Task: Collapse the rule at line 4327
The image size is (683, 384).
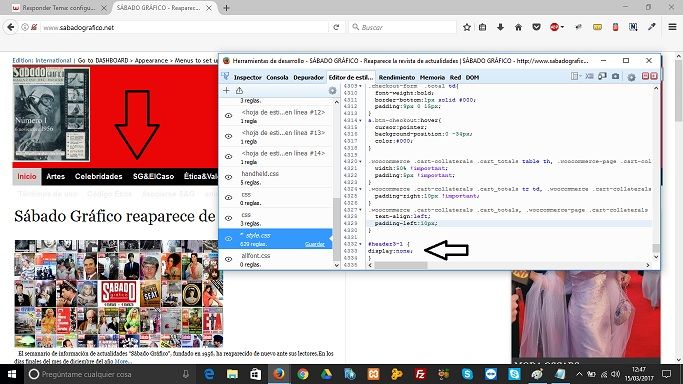Action: click(x=360, y=210)
